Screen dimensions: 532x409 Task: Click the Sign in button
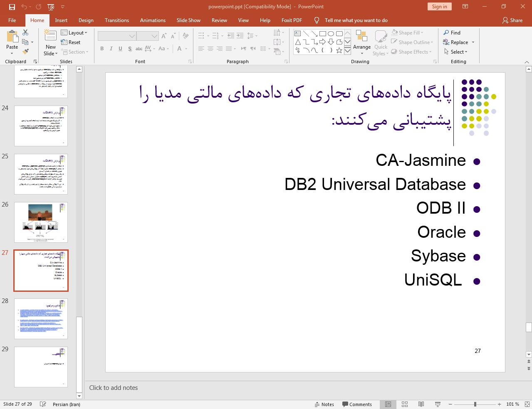[x=439, y=6]
